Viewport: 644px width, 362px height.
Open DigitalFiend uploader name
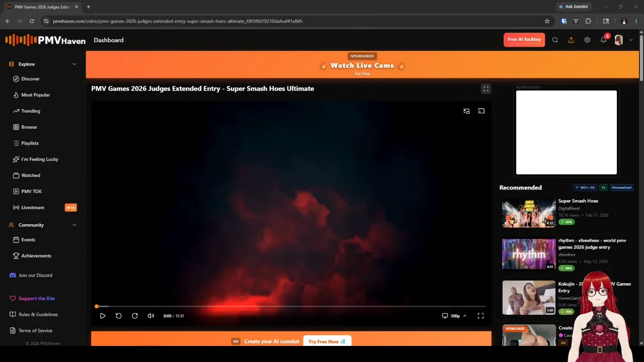tap(569, 208)
